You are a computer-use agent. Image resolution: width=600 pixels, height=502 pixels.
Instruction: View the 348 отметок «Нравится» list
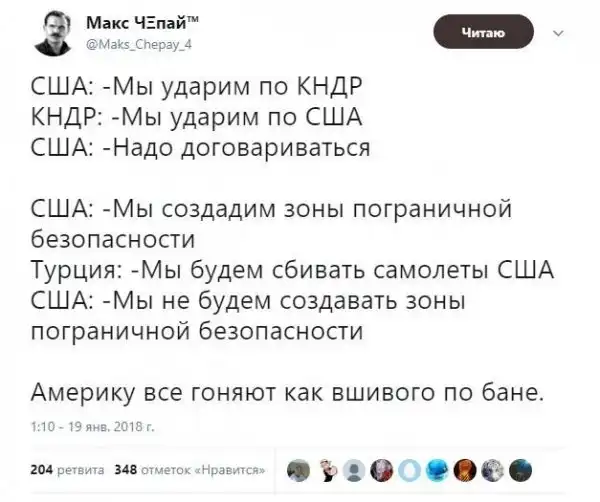point(189,467)
